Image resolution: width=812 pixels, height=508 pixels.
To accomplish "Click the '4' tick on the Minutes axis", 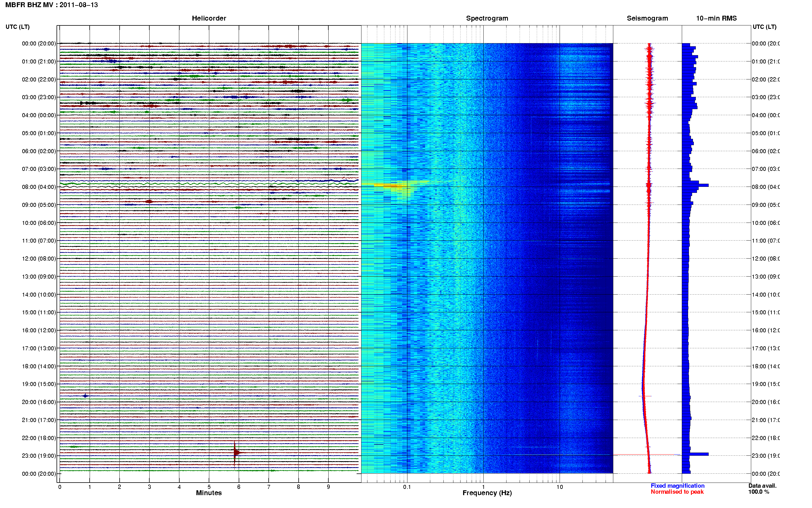I will click(x=179, y=487).
